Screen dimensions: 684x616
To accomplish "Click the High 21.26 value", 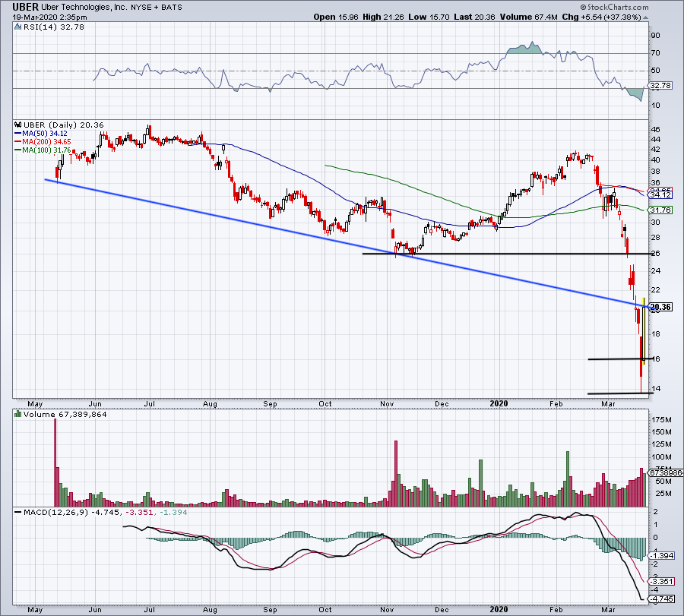I will [384, 17].
